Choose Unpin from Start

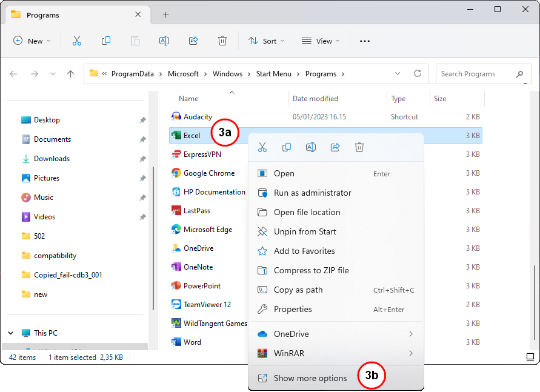[336, 231]
